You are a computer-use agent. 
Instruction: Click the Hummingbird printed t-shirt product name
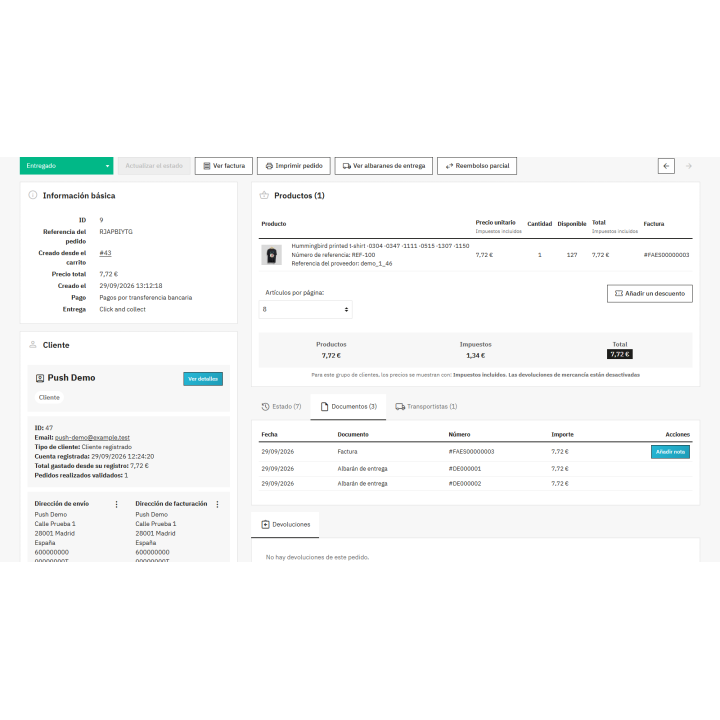point(380,246)
